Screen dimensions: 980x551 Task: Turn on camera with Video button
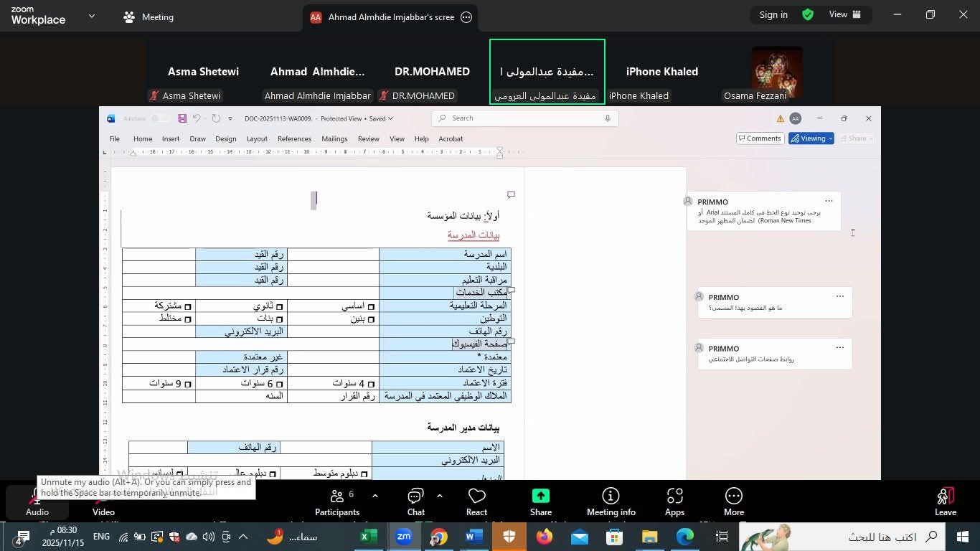[103, 501]
